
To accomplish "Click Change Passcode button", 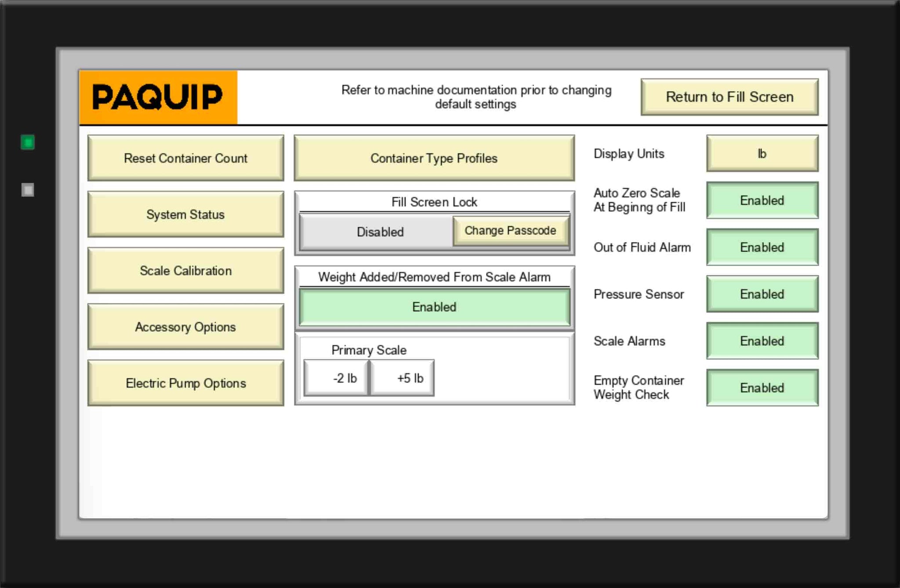I will click(510, 231).
